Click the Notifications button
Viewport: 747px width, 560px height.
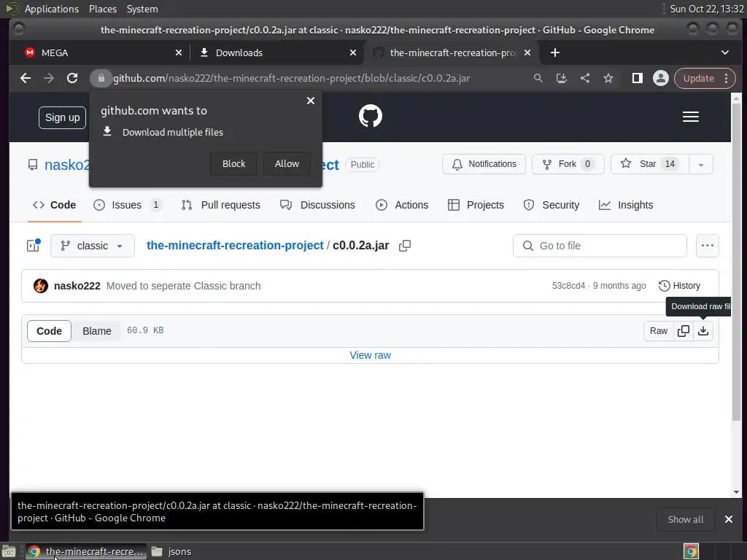tap(484, 164)
